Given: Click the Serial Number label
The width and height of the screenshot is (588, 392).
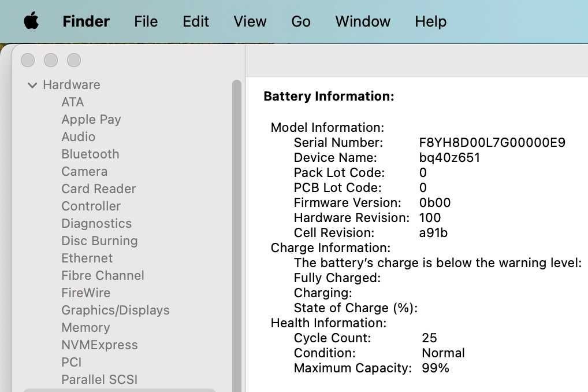Looking at the screenshot, I should click(x=338, y=142).
